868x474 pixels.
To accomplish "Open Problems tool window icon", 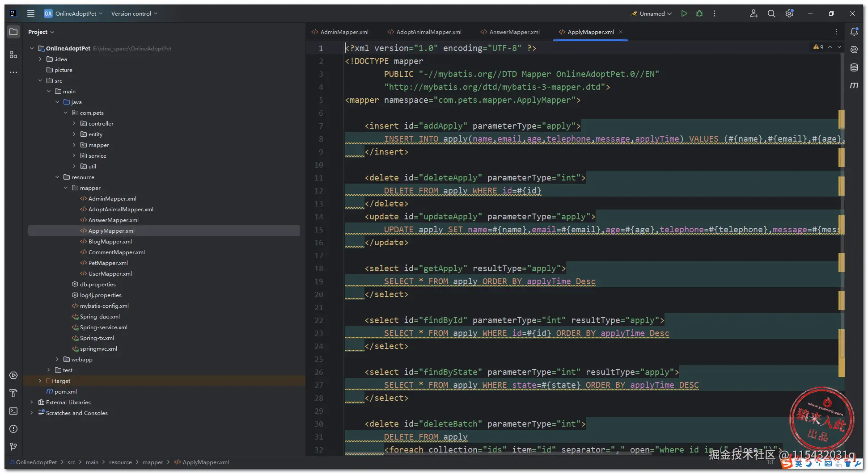I will coord(13,429).
